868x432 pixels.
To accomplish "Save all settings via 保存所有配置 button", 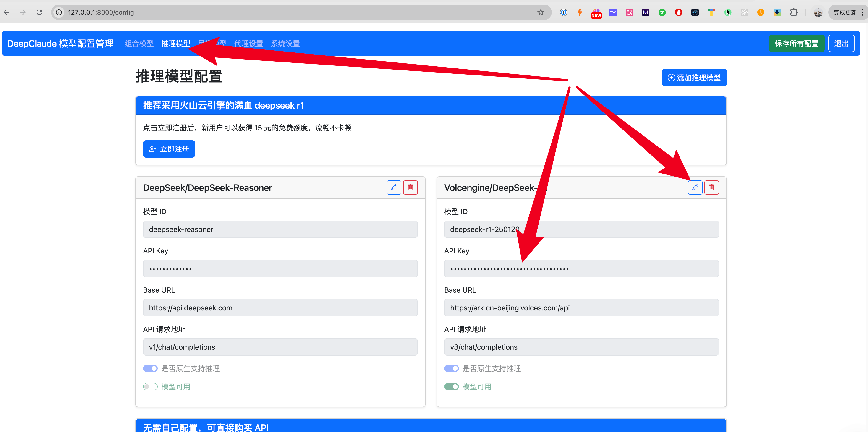I will [x=797, y=43].
